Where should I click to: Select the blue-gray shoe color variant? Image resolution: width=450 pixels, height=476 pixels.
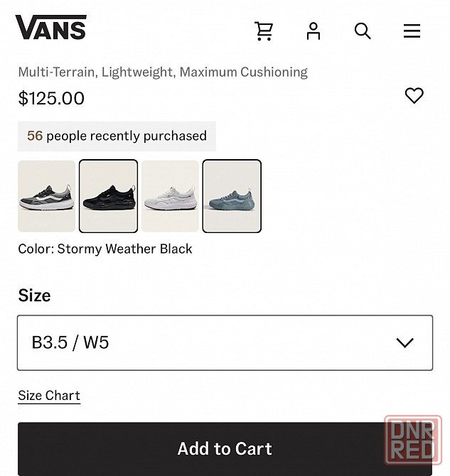pos(232,196)
